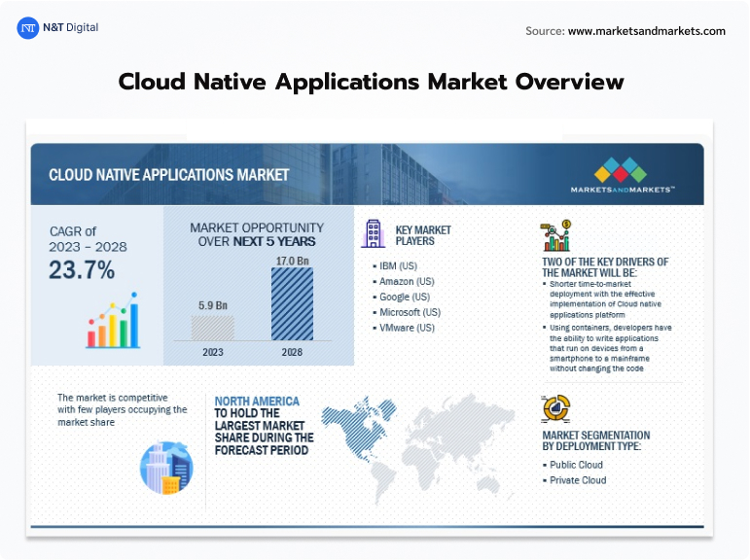This screenshot has width=750, height=560.
Task: Click the 'KEY MARKET PLAYERS' heading
Action: (x=423, y=236)
